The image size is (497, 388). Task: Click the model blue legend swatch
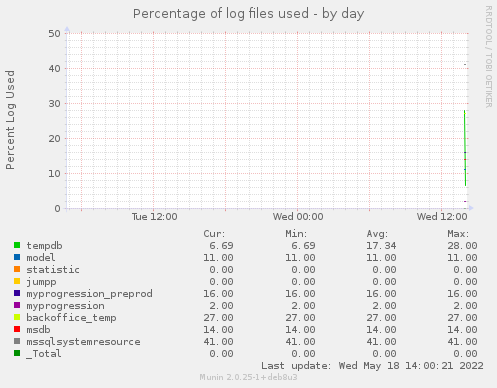17,257
